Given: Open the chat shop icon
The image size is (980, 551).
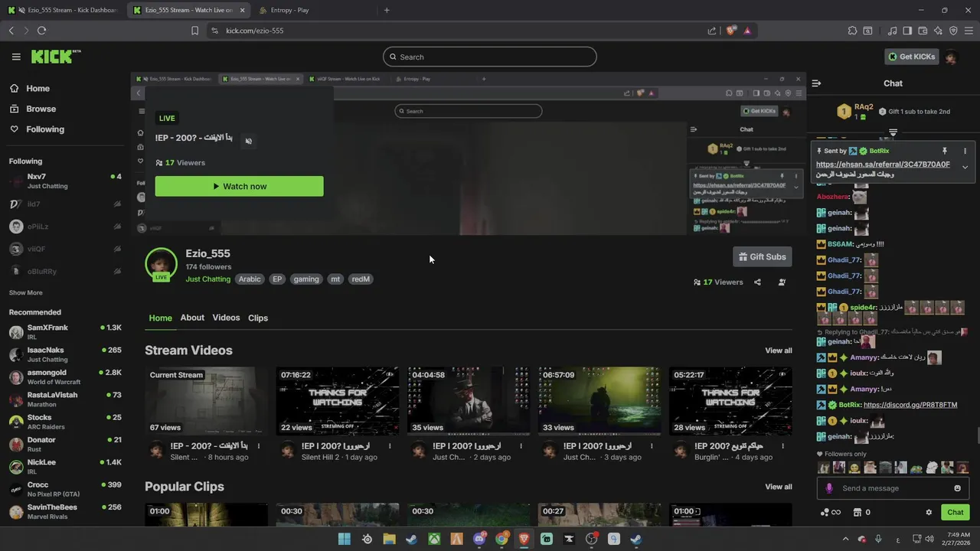Looking at the screenshot, I should 857,513.
